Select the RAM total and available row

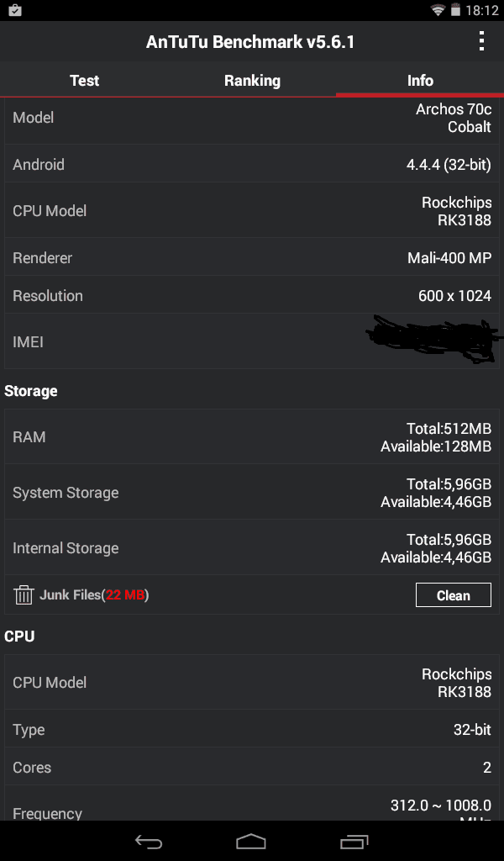tap(252, 436)
